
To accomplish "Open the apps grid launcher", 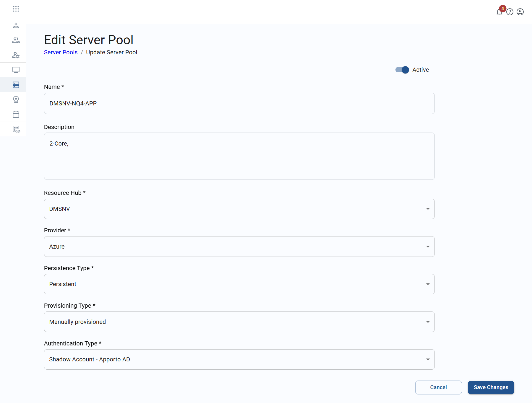I will tap(16, 9).
